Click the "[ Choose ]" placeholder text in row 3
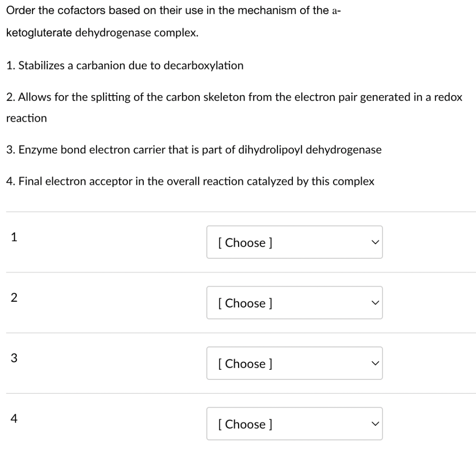476x457 pixels. coord(245,364)
